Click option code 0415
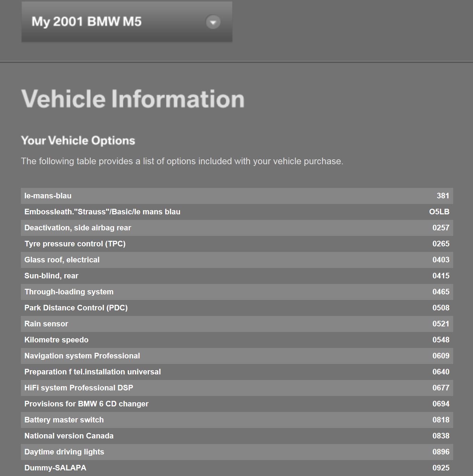This screenshot has width=473, height=476. (x=441, y=276)
